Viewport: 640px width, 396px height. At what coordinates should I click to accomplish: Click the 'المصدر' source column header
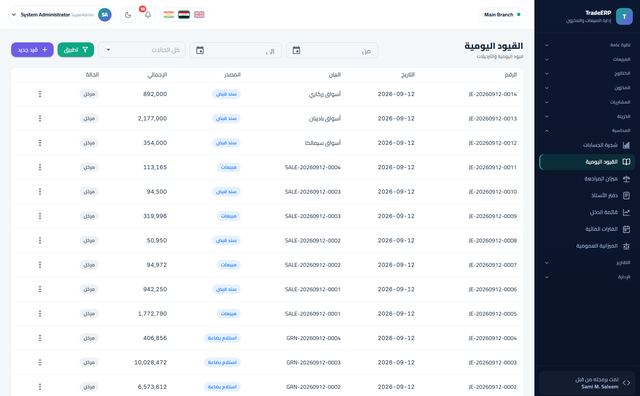click(x=232, y=75)
